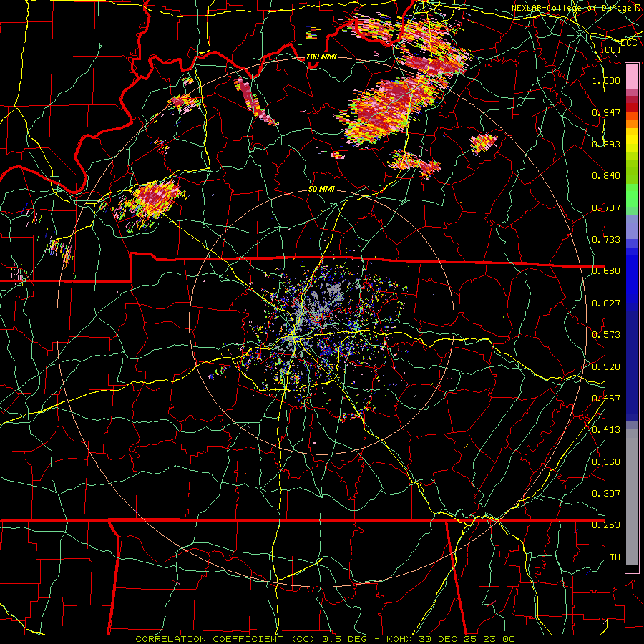Select the 0.307 legend value

[606, 493]
